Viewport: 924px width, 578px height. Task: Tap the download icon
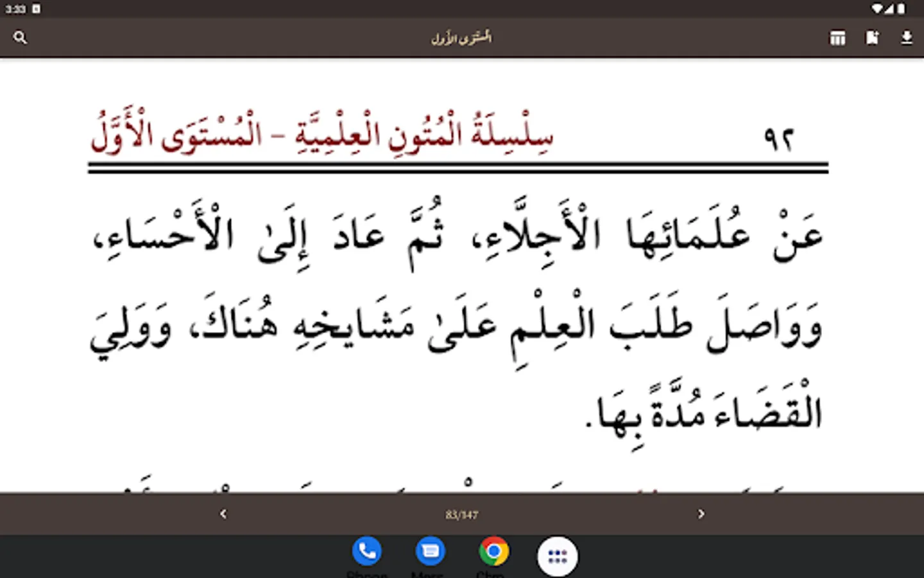pos(906,38)
